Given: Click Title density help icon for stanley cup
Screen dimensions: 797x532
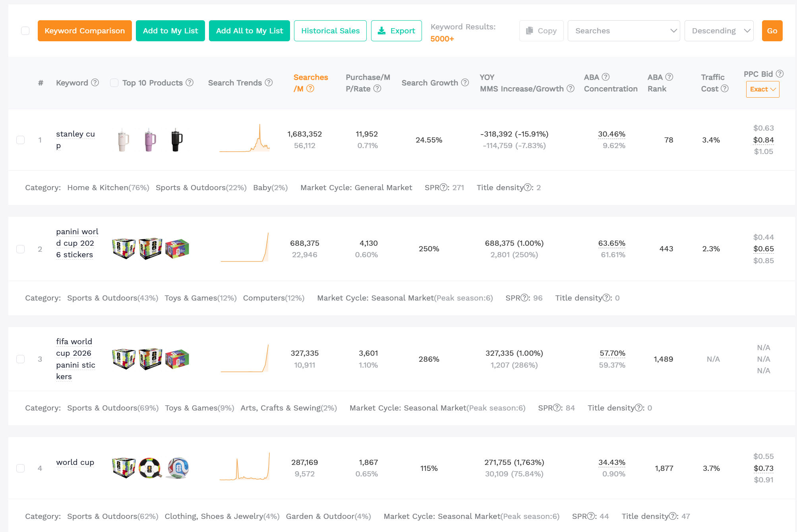Looking at the screenshot, I should 528,187.
